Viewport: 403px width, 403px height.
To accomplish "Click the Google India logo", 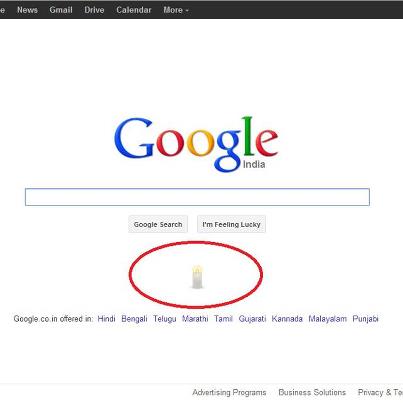I will pos(196,144).
